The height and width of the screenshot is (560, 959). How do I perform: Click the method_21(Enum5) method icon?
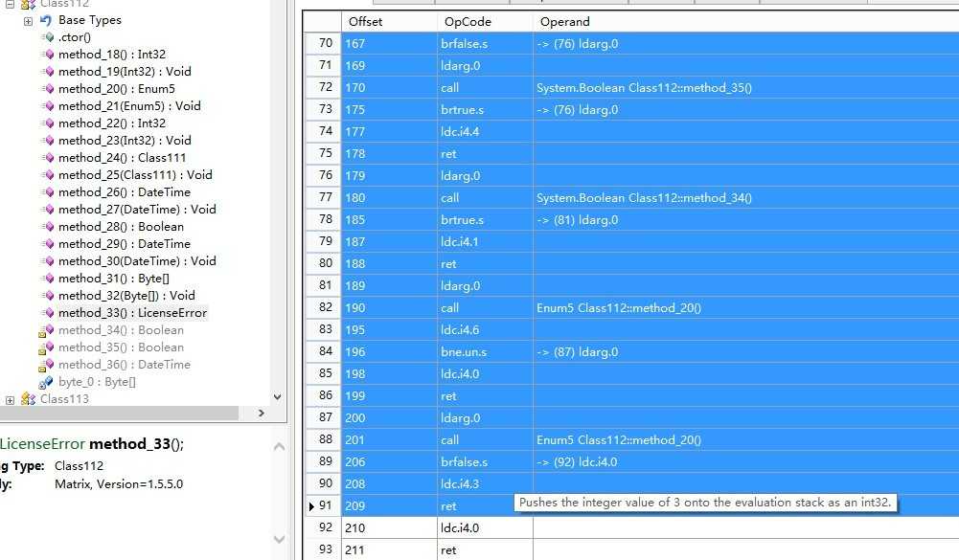(x=48, y=105)
